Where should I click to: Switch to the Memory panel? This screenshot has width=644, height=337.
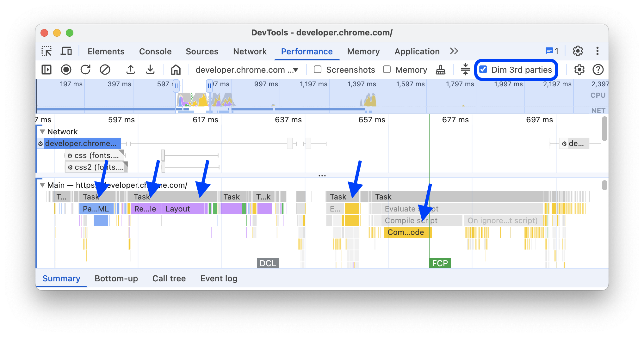pyautogui.click(x=363, y=51)
